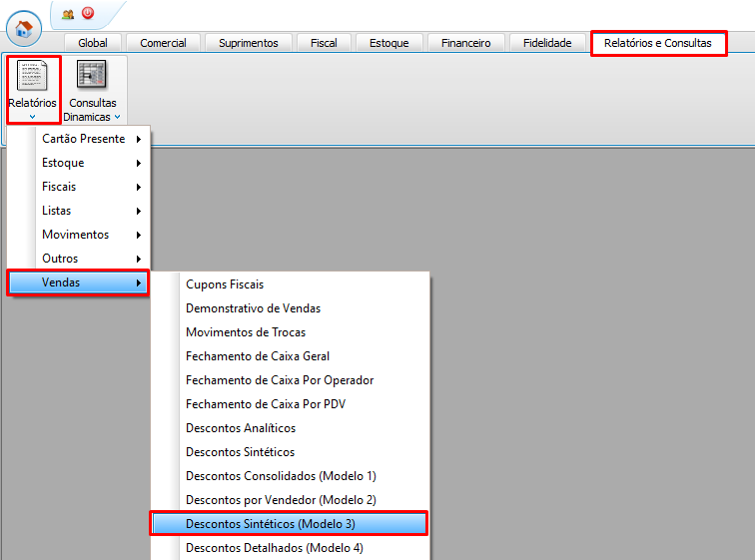
Task: Select the Relatórios e Consultas tab
Action: click(x=658, y=43)
